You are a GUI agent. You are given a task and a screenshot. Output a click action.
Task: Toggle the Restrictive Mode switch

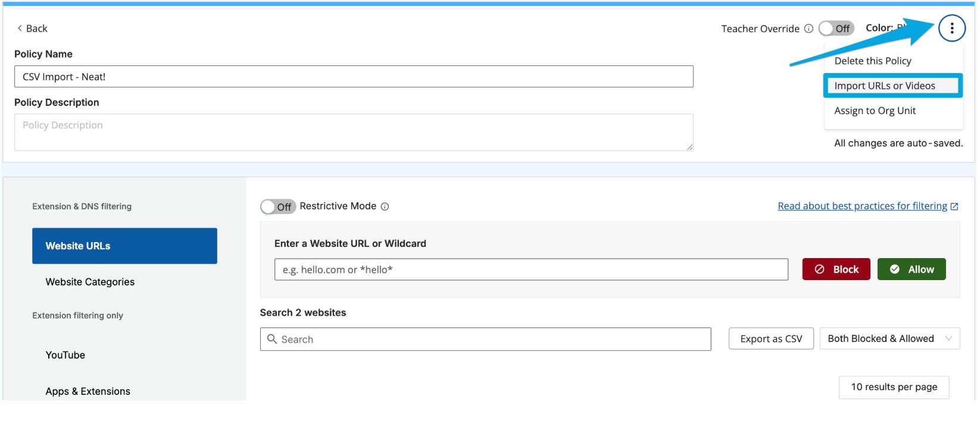point(278,206)
